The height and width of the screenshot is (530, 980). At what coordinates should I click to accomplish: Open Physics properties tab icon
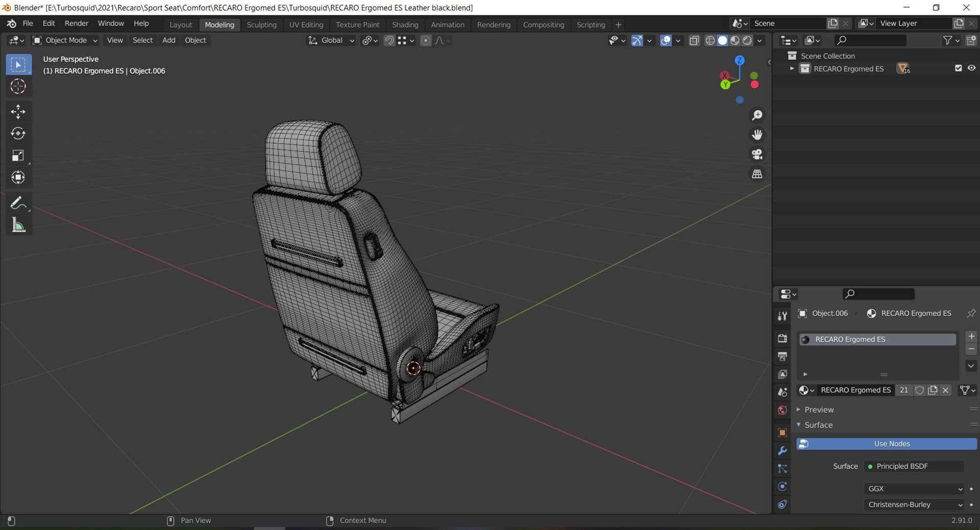coord(782,487)
